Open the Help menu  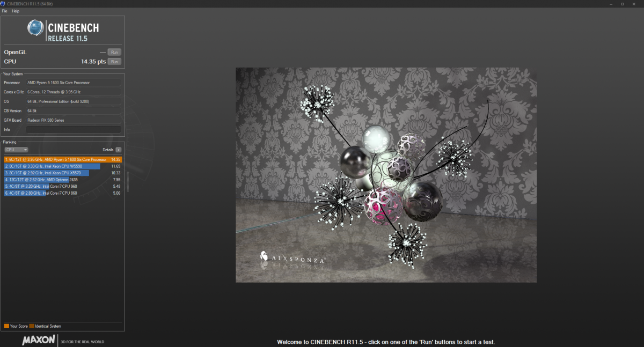click(16, 11)
